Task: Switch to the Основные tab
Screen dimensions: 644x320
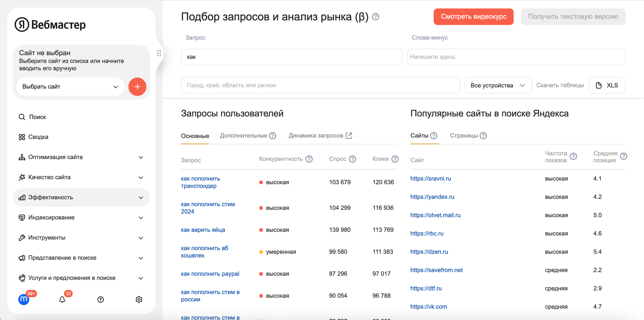Action: [195, 136]
